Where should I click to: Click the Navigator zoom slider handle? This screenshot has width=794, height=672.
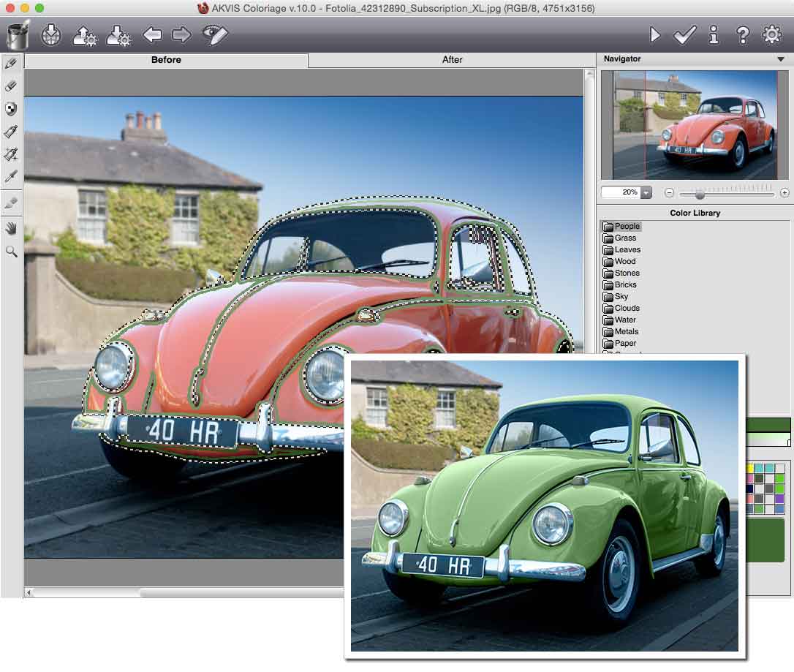700,194
